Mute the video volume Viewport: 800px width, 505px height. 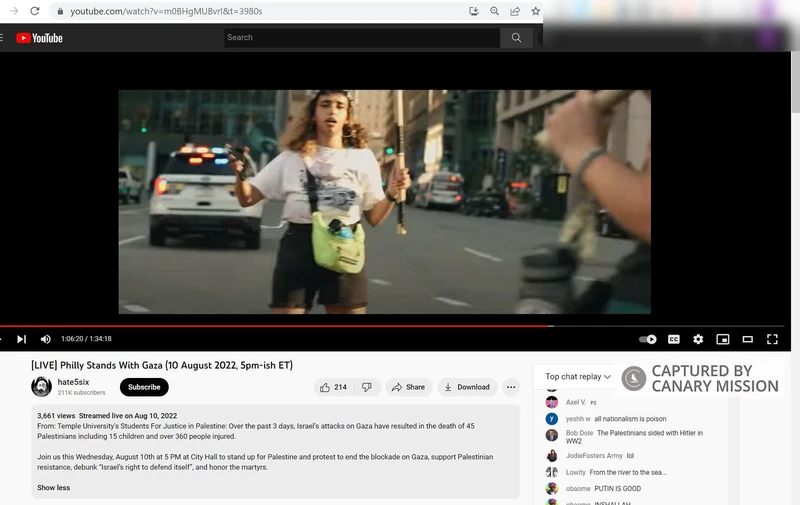[x=45, y=339]
